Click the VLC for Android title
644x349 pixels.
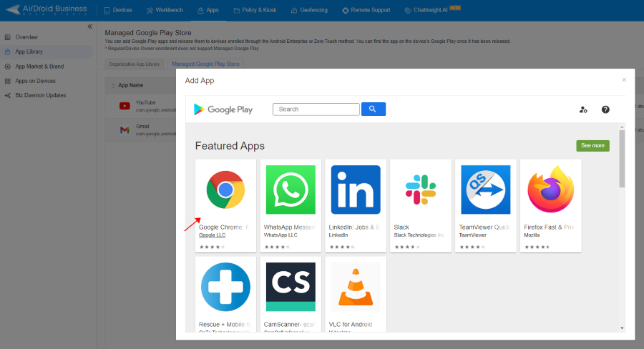351,325
